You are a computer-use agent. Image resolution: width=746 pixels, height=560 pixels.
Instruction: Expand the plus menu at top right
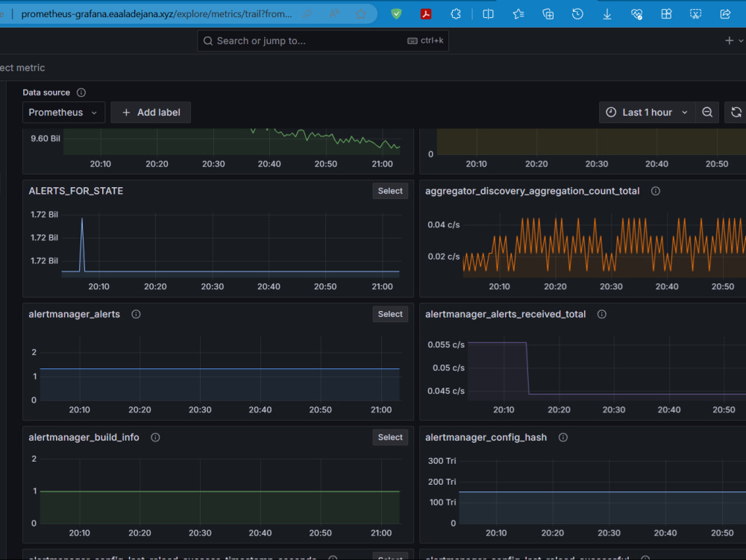click(734, 40)
